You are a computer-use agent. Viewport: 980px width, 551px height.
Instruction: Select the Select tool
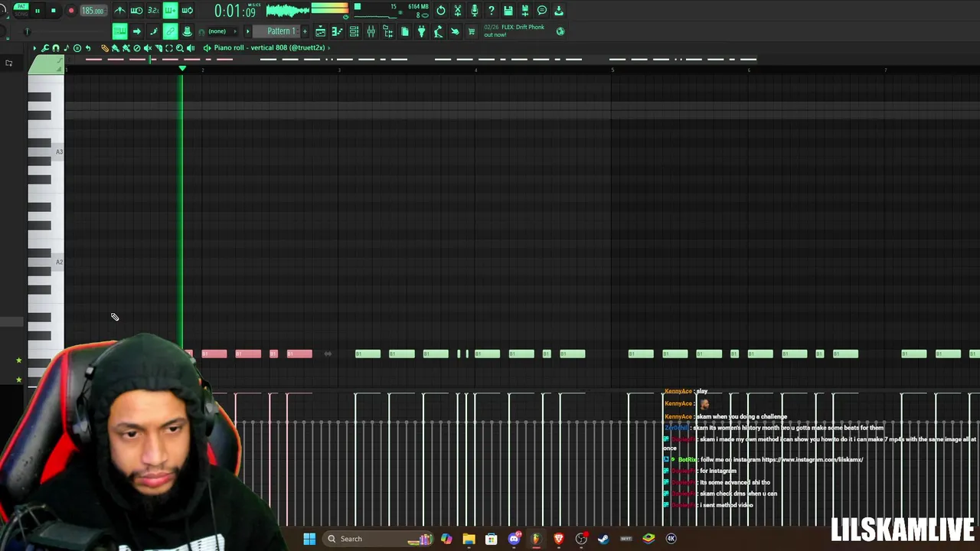pos(169,48)
